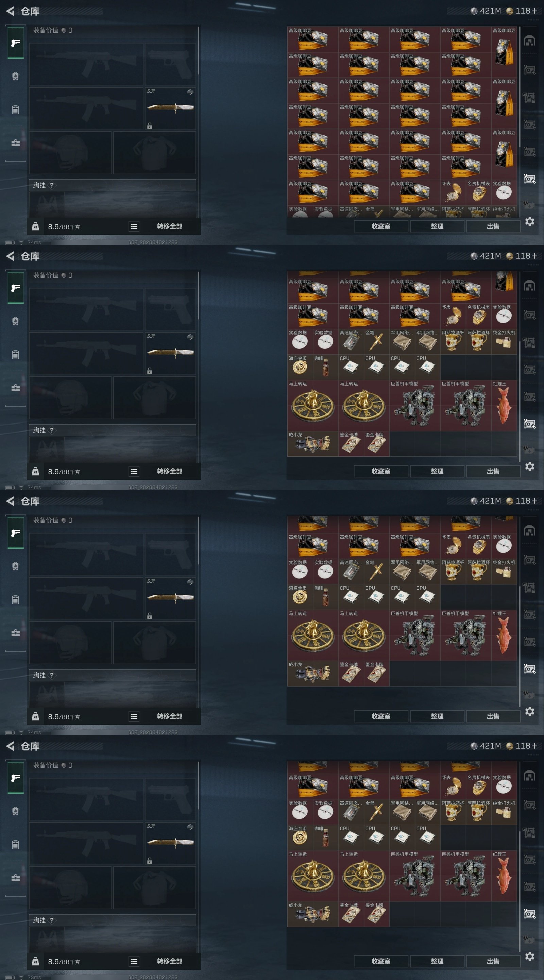Image resolution: width=544 pixels, height=980 pixels.
Task: Click the lock icon under 龙牙 knife in the third screen
Action: 150,616
